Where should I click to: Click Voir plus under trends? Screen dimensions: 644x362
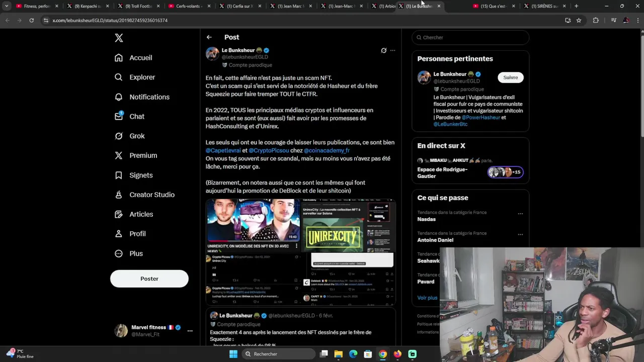[x=427, y=298]
